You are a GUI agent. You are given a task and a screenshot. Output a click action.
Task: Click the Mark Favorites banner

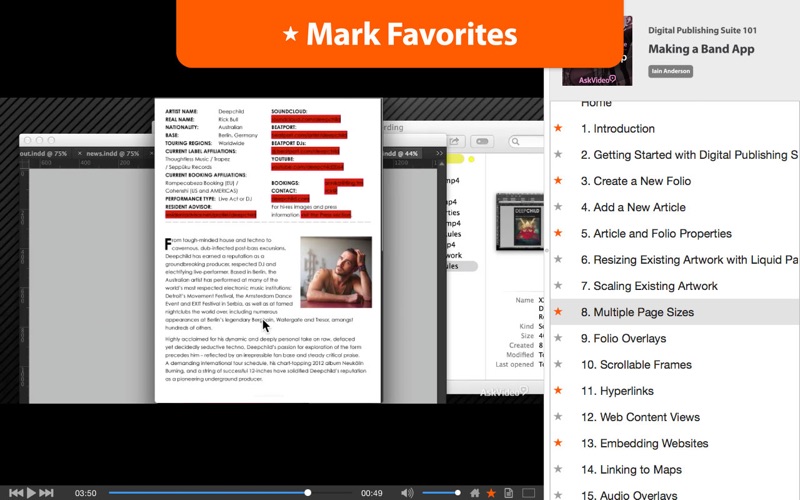point(399,34)
